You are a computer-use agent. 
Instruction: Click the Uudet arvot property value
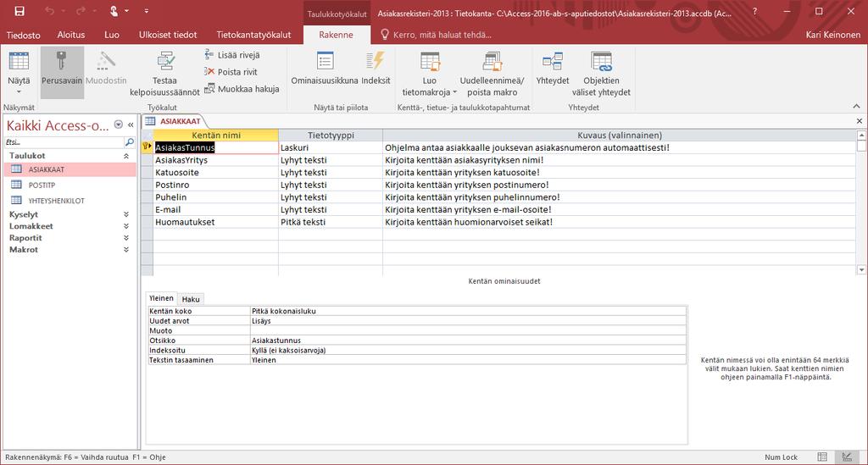(468, 321)
